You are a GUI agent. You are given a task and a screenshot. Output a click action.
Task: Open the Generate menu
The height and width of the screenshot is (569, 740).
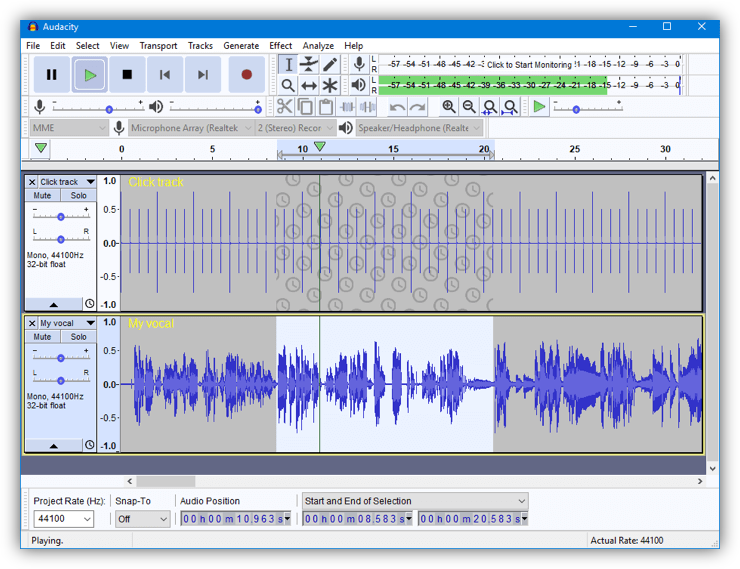click(x=241, y=46)
